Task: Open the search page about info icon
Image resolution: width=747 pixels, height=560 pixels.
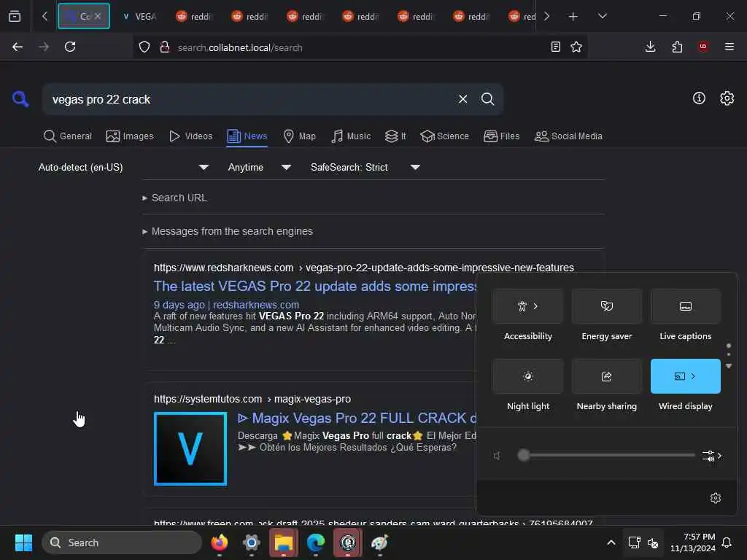Action: (x=699, y=98)
